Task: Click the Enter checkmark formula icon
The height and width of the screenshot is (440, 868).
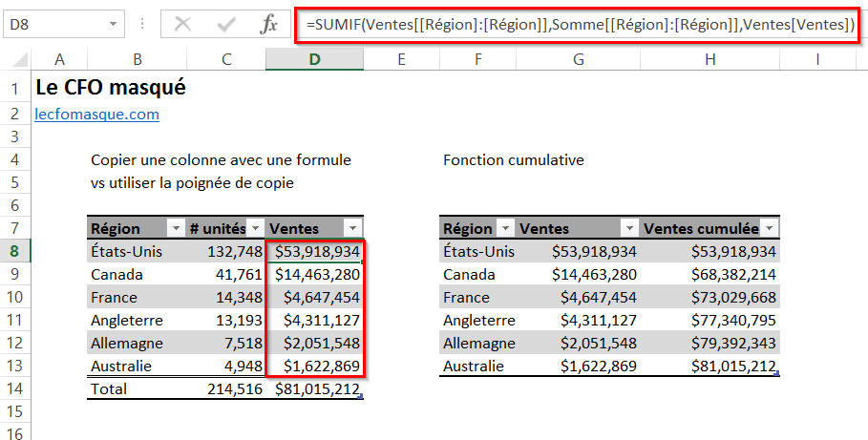Action: coord(226,25)
